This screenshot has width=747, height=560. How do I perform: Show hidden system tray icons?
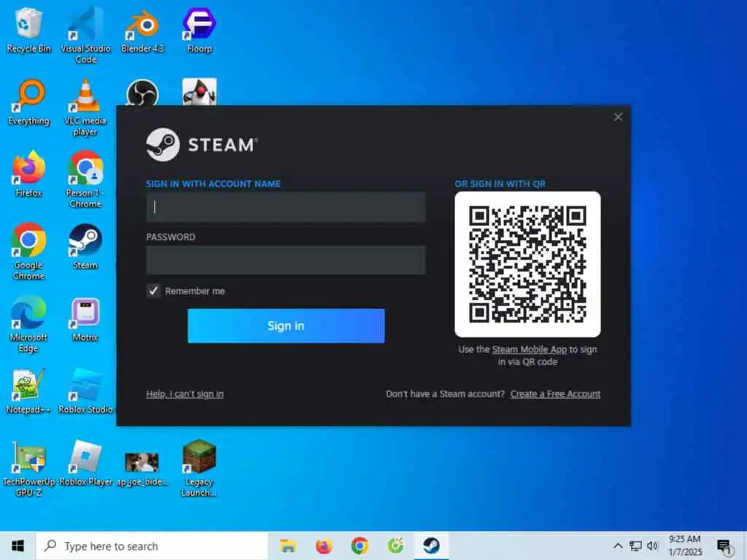[x=618, y=545]
